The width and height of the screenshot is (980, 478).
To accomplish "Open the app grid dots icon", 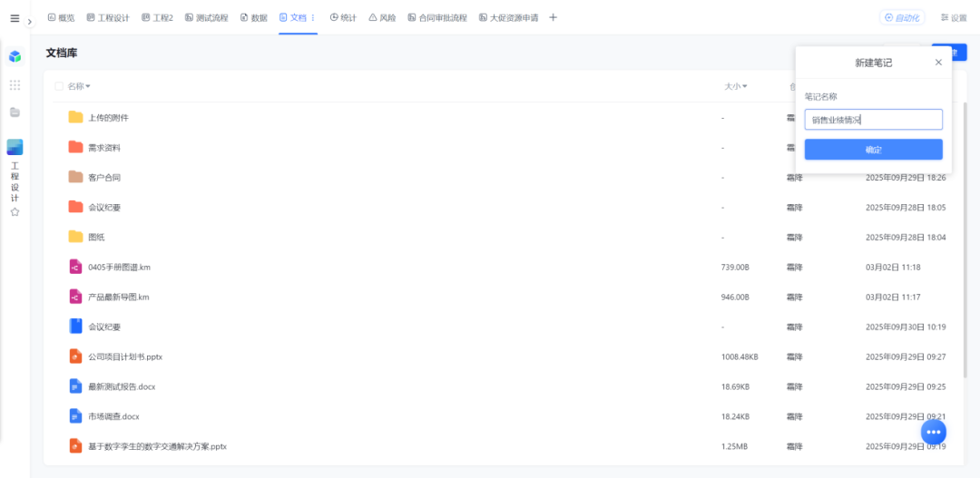I will [15, 85].
